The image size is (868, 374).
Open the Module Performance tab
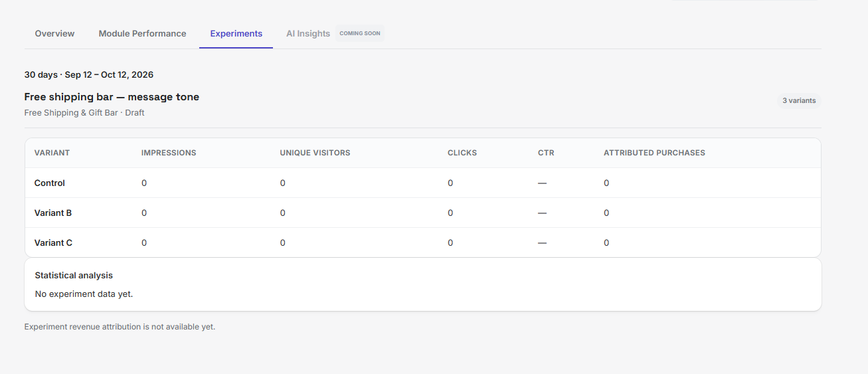(142, 33)
